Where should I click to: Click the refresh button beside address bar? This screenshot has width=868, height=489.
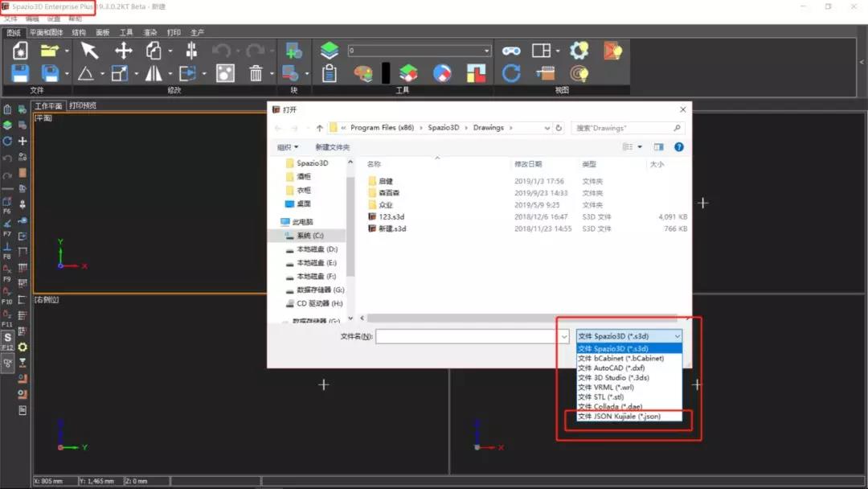point(559,128)
